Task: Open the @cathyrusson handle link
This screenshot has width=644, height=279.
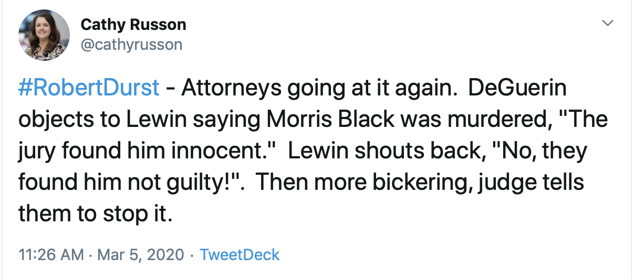Action: click(x=131, y=45)
